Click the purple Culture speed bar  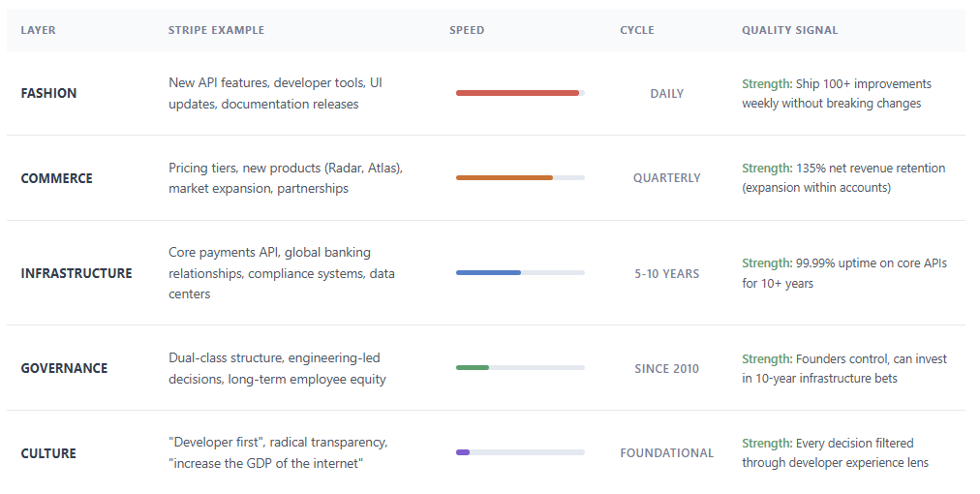click(463, 452)
